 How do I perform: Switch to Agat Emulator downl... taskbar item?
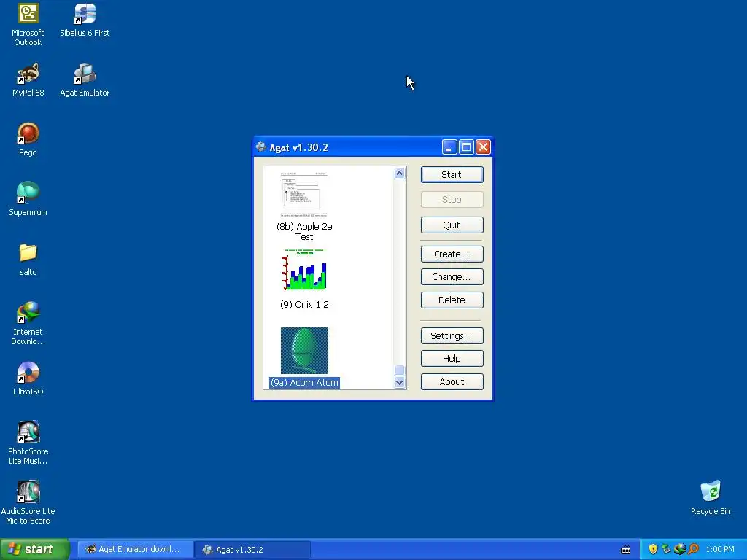(135, 549)
